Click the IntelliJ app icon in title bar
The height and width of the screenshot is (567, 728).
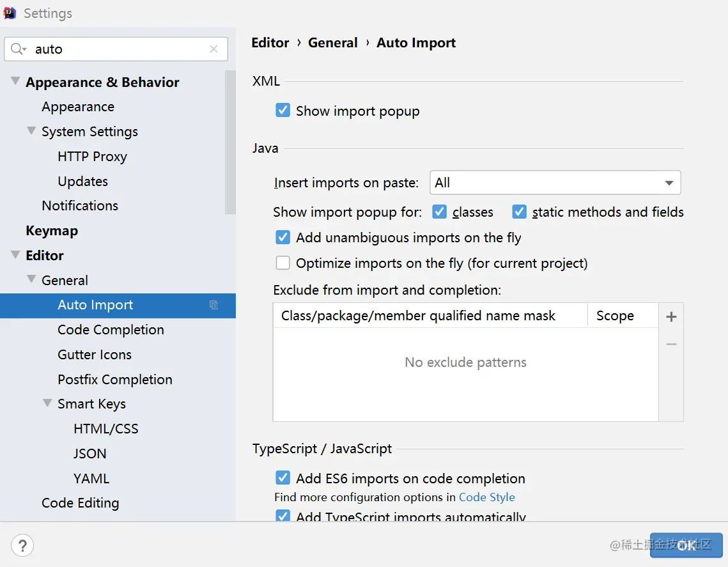coord(10,13)
